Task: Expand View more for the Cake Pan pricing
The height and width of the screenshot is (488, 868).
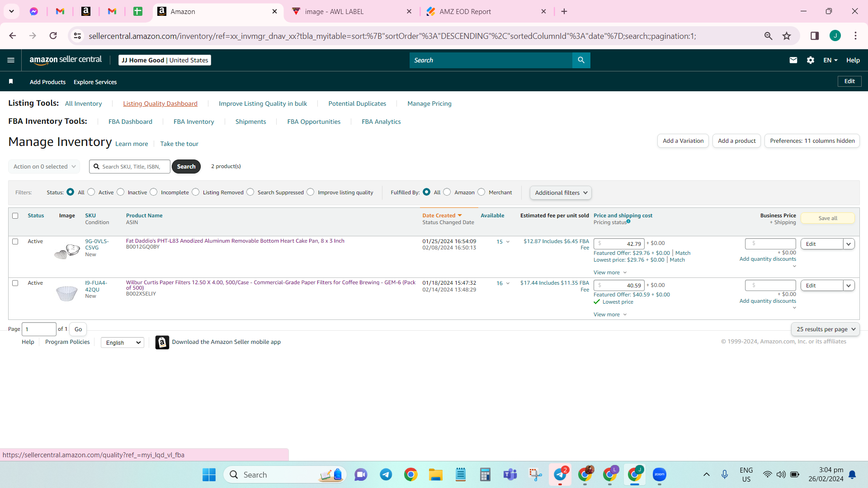Action: (x=610, y=272)
